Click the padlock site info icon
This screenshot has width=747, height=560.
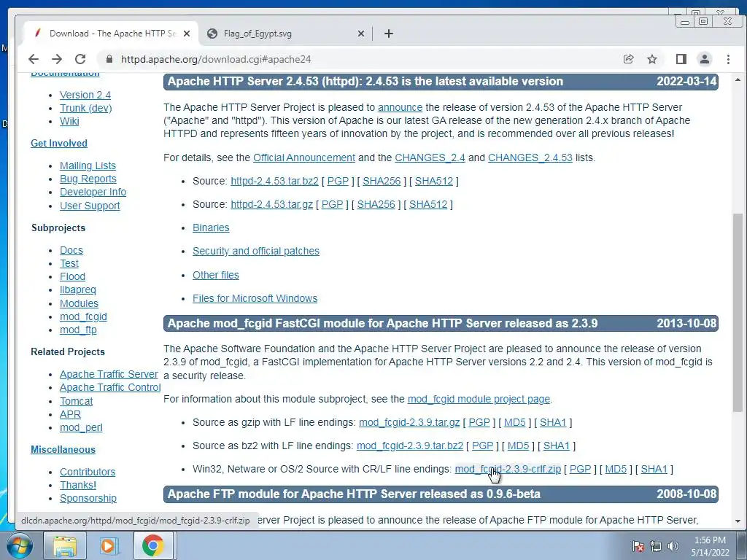(x=109, y=59)
